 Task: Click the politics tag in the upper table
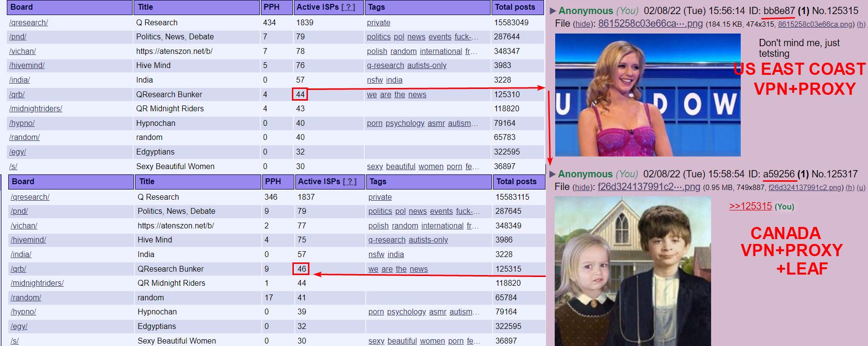(x=379, y=37)
